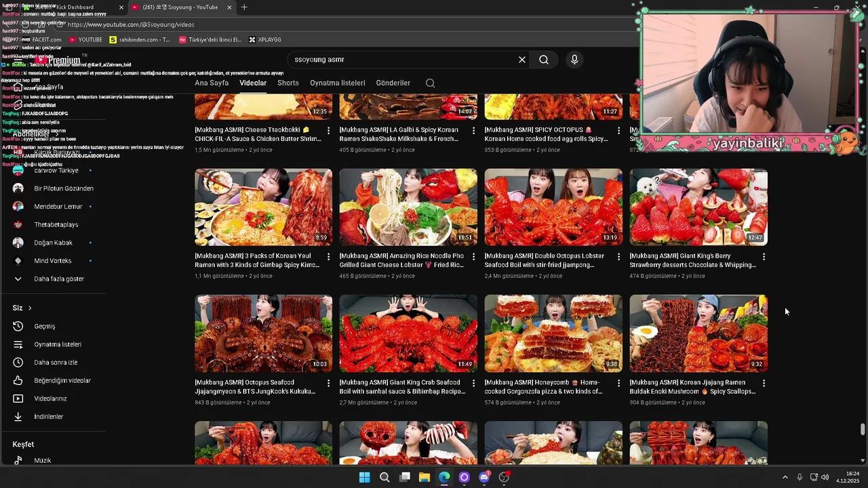
Task: Click the page vertical scrollbar thumb
Action: click(x=863, y=430)
